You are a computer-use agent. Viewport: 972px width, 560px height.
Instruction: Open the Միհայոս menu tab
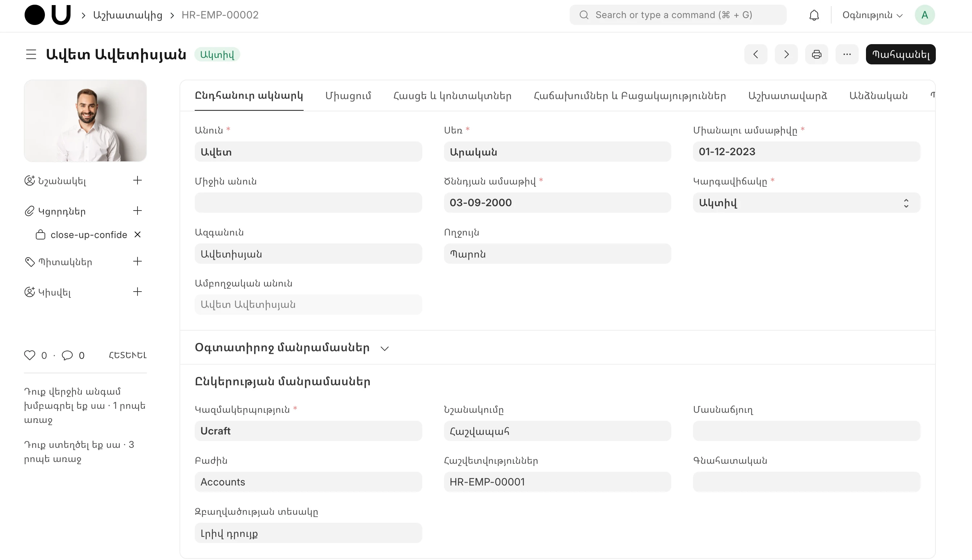[x=348, y=96]
